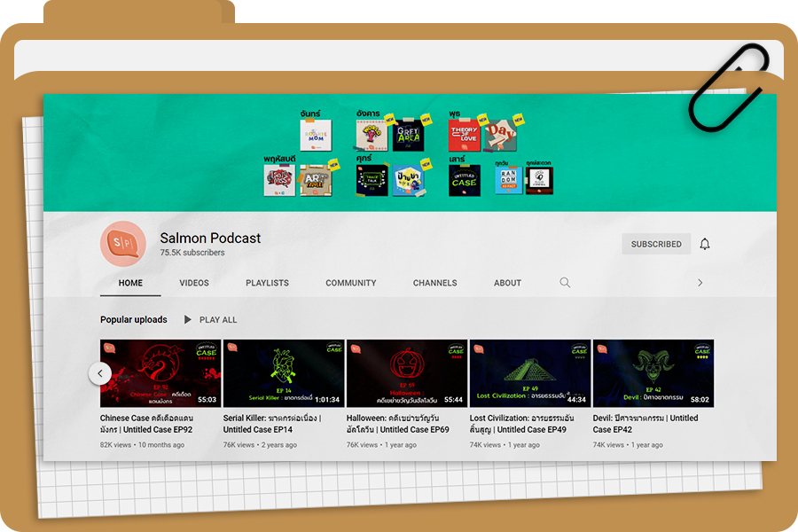Select the World Y podcast cover
Screen dimensions: 798x532
[x=372, y=136]
